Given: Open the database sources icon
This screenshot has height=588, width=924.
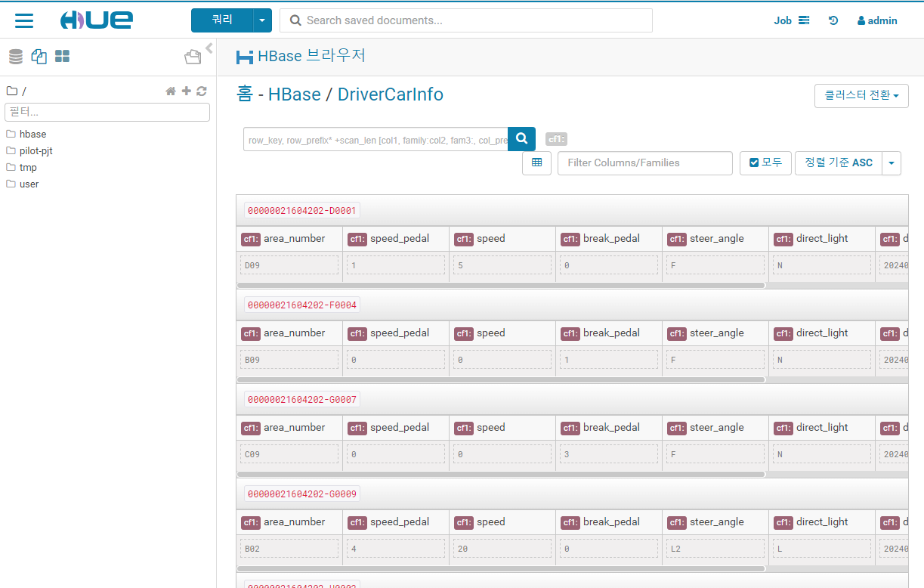Looking at the screenshot, I should [16, 57].
